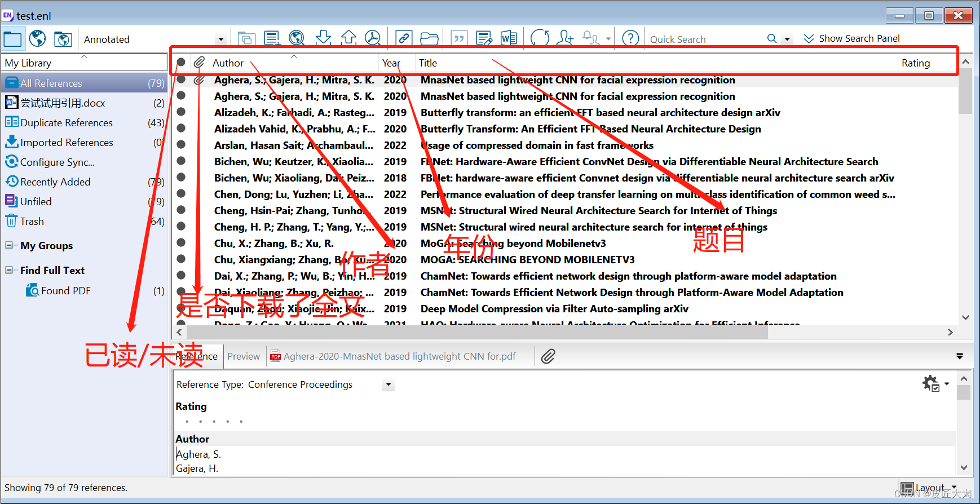Screen dimensions: 980x504
Task: Toggle read status dot for Alizadeh, K. 2019 row
Action: [x=181, y=112]
